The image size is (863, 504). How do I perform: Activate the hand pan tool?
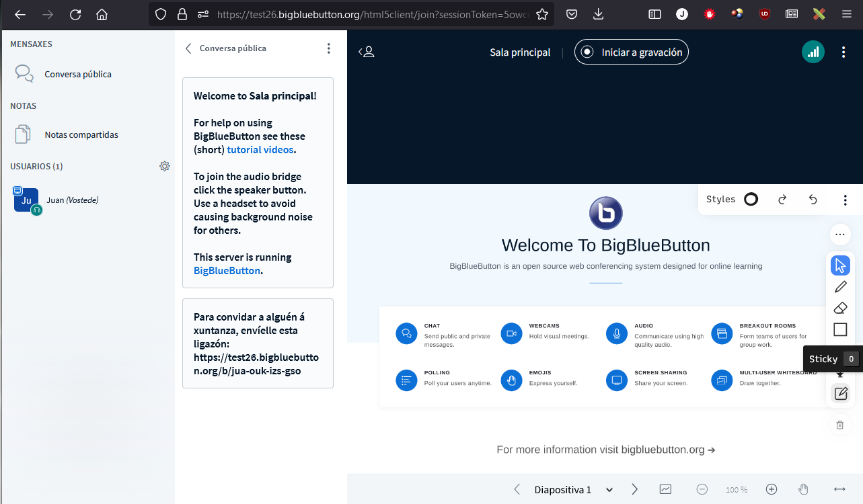click(x=802, y=489)
